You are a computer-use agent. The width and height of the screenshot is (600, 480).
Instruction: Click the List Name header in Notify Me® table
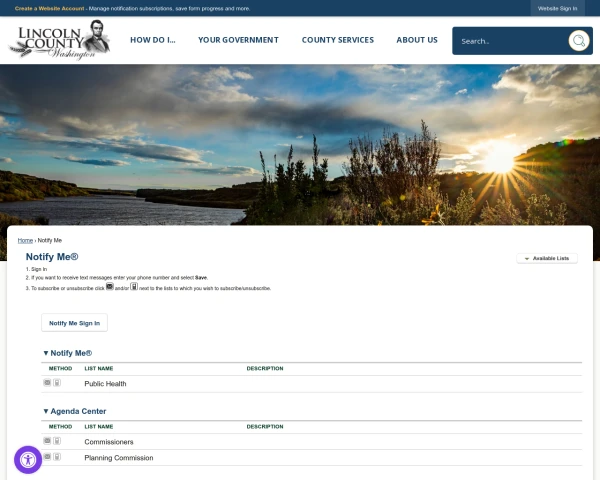(x=99, y=368)
